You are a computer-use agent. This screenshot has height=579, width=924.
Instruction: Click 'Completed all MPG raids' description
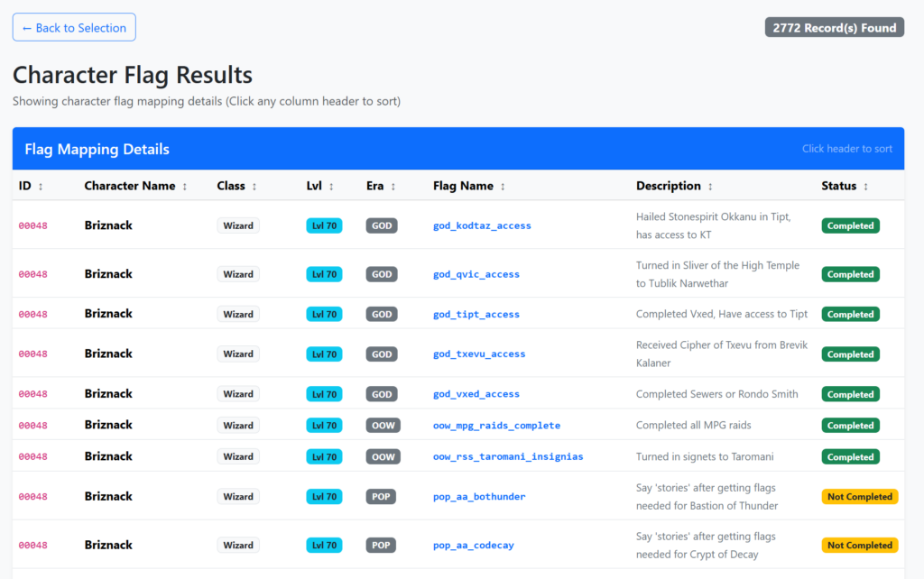pyautogui.click(x=693, y=426)
